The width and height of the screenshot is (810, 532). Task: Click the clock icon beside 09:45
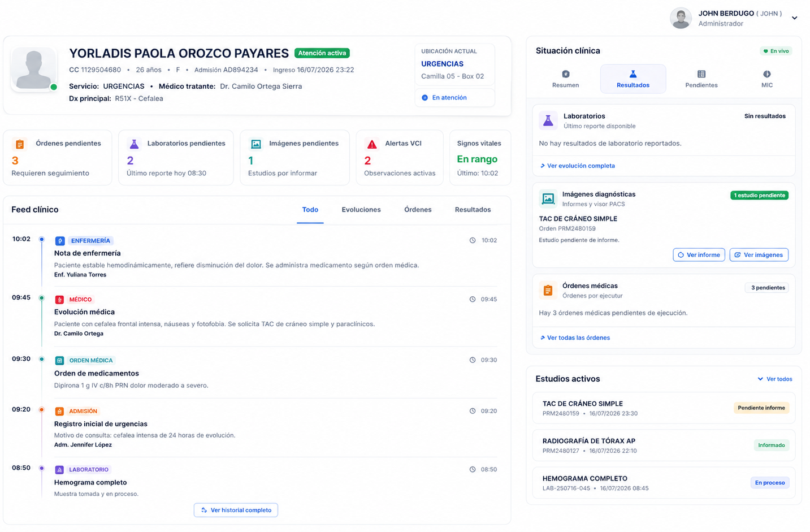[x=473, y=299]
